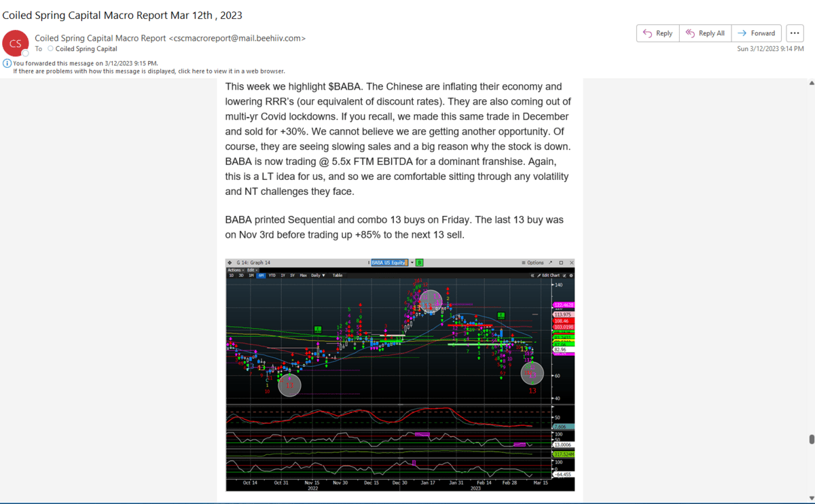Click the Reply button
The width and height of the screenshot is (815, 504).
click(657, 33)
